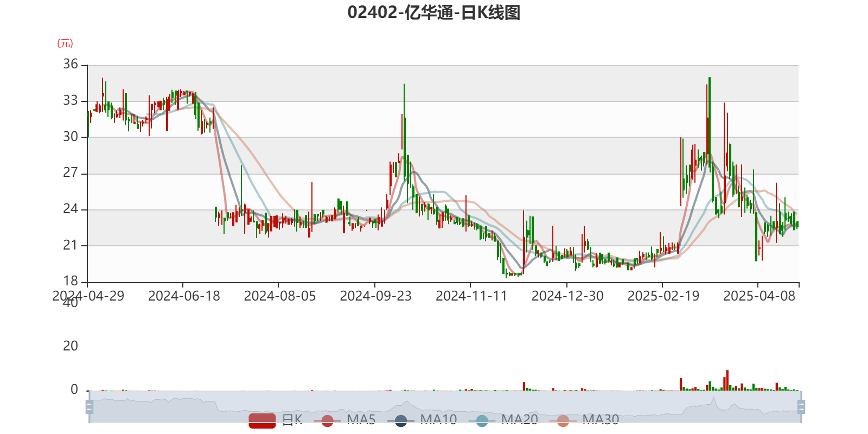Click the 2025-04-08 x-axis label
The image size is (868, 434).
[x=759, y=296]
